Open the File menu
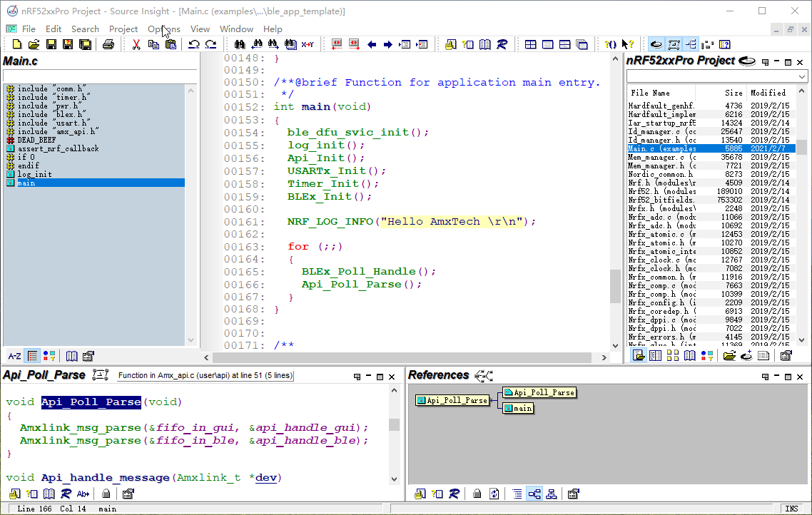The height and width of the screenshot is (515, 812). pyautogui.click(x=29, y=29)
